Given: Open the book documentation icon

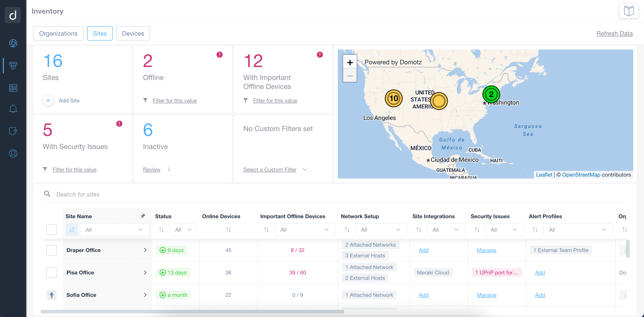Looking at the screenshot, I should pos(629,11).
